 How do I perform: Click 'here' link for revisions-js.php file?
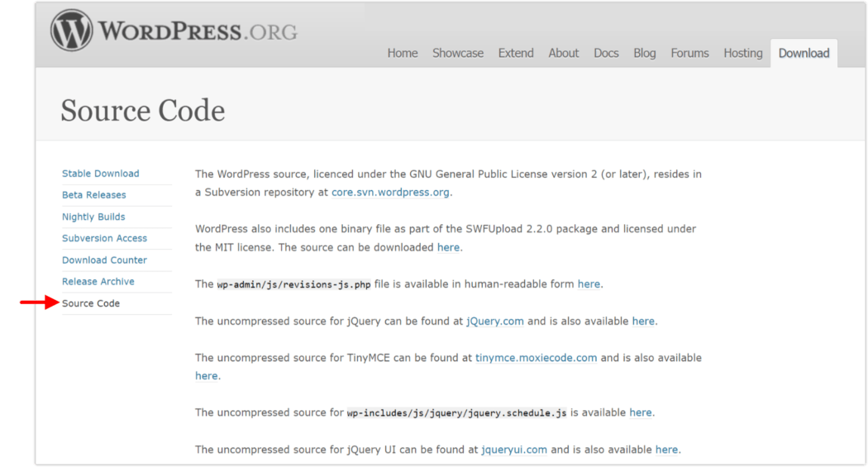point(589,284)
